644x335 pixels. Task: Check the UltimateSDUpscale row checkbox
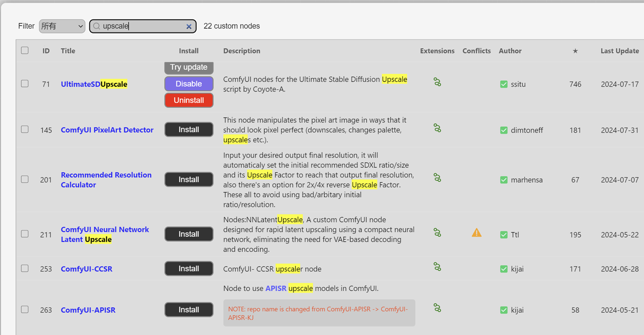25,83
